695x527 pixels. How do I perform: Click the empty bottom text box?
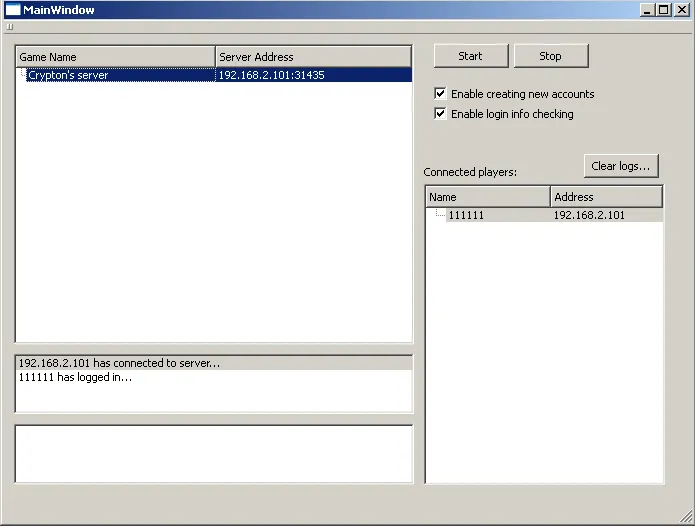pyautogui.click(x=213, y=454)
